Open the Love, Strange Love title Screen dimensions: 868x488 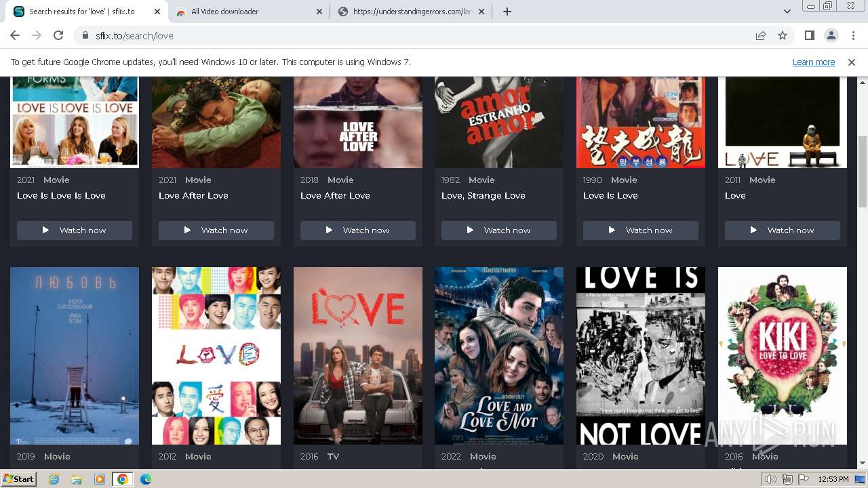484,196
